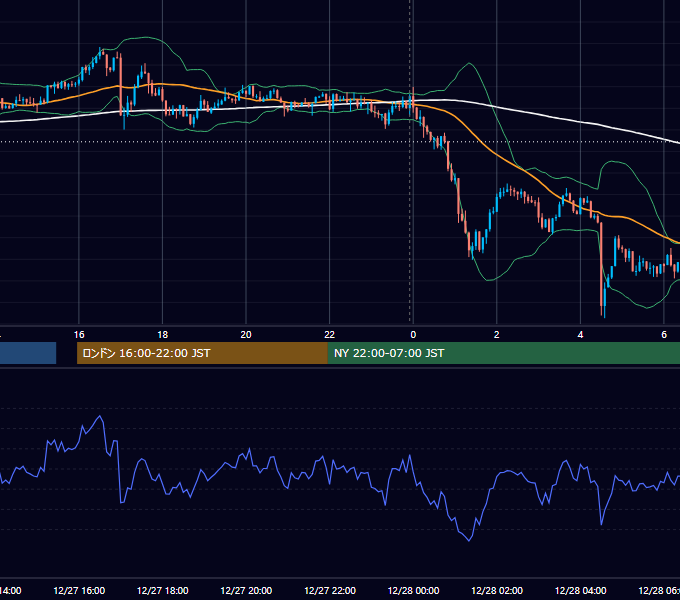Click the 12/27 20:00 oscillator time label
The height and width of the screenshot is (600, 680).
tap(246, 590)
